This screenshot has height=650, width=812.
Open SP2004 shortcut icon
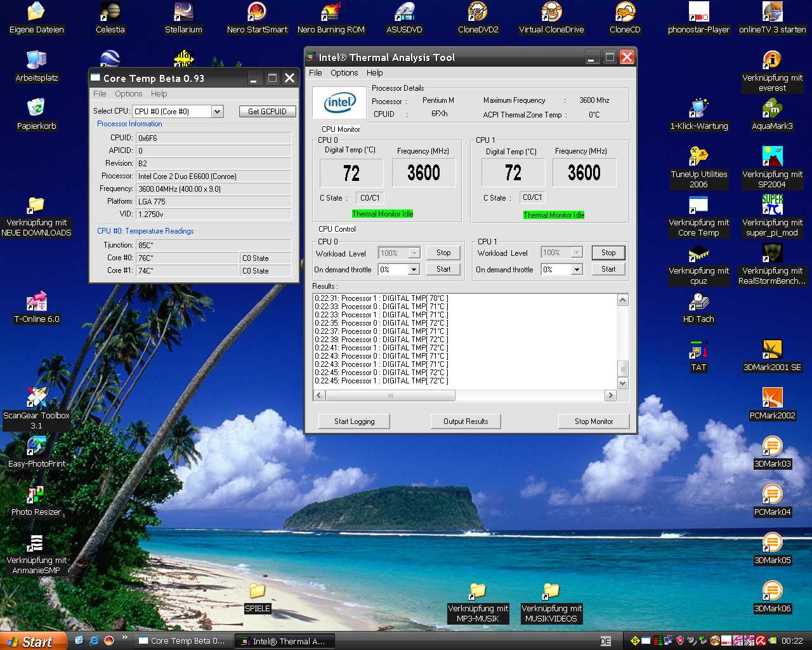click(x=772, y=168)
